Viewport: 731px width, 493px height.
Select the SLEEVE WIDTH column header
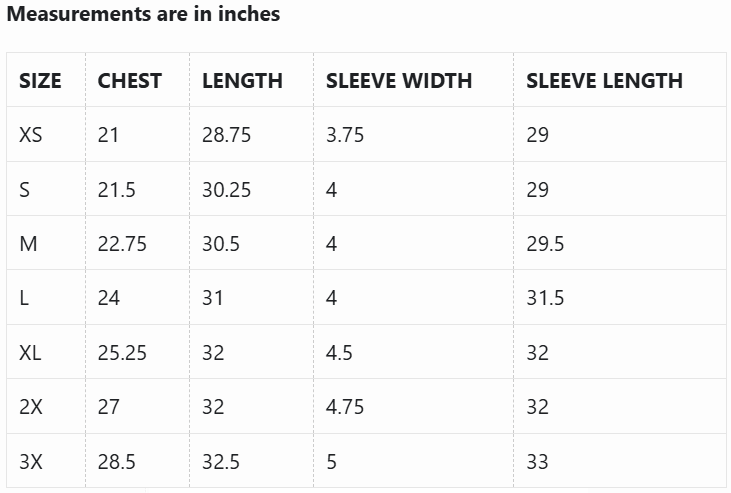[399, 81]
